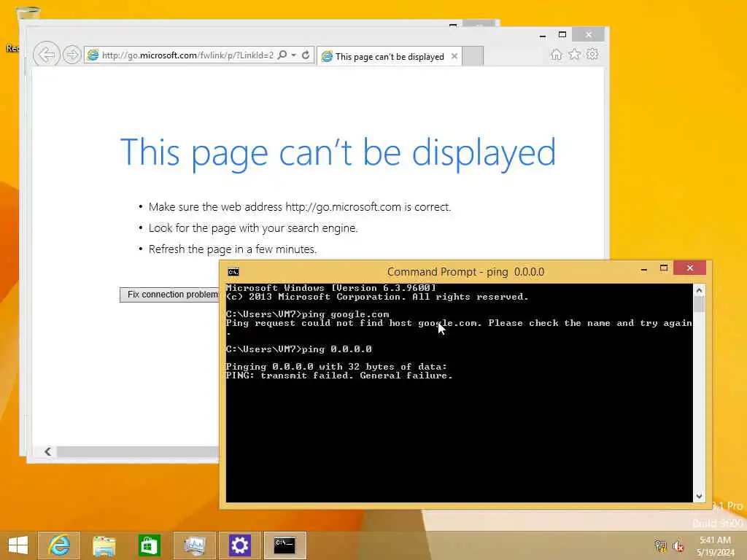Minimize the Command Prompt window

644,270
